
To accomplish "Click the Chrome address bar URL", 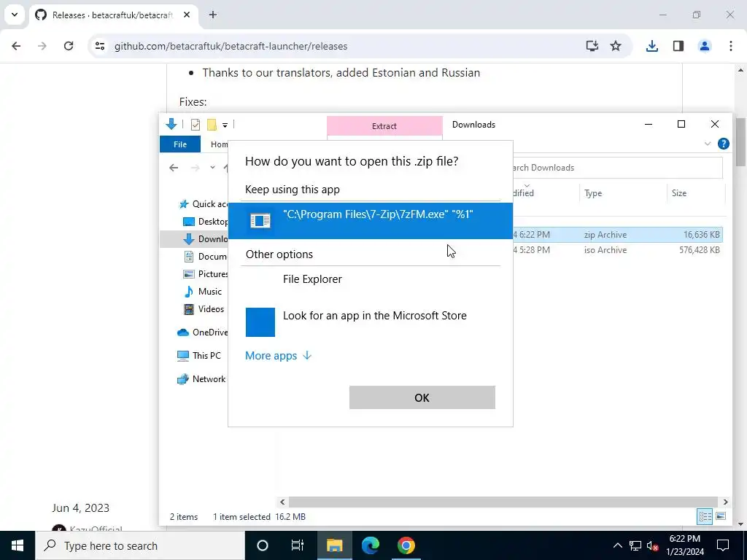I will pyautogui.click(x=231, y=46).
